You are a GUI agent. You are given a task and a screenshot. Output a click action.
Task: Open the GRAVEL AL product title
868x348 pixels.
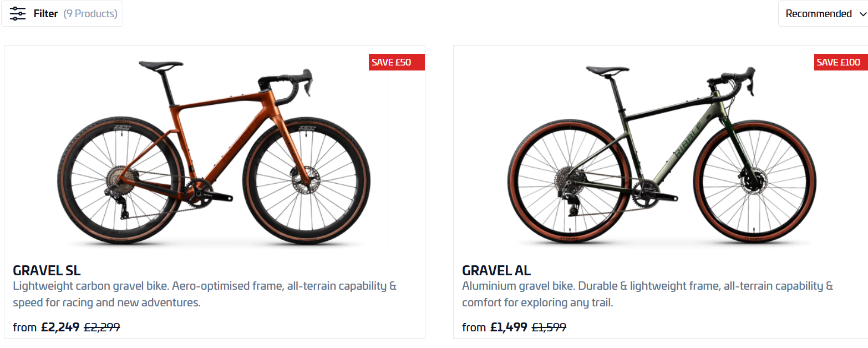point(496,271)
